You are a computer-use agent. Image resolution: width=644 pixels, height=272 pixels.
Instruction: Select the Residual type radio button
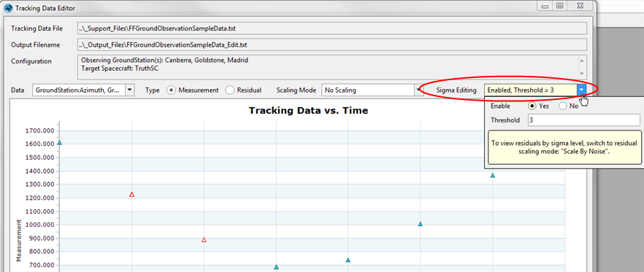tap(229, 90)
